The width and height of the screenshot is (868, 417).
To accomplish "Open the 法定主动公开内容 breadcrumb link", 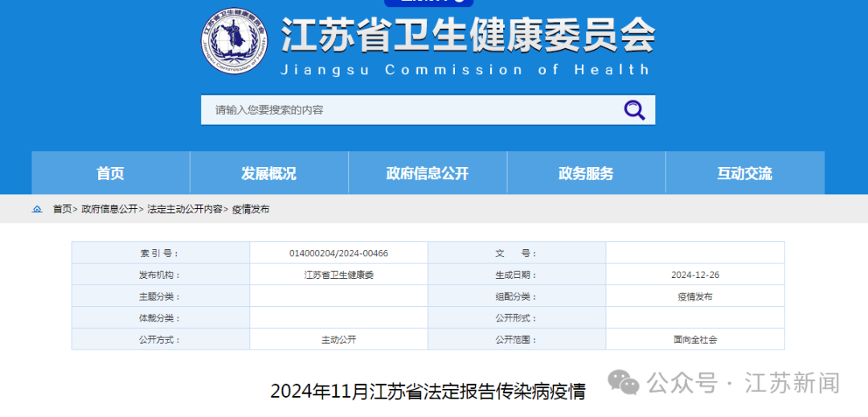I will pyautogui.click(x=185, y=209).
